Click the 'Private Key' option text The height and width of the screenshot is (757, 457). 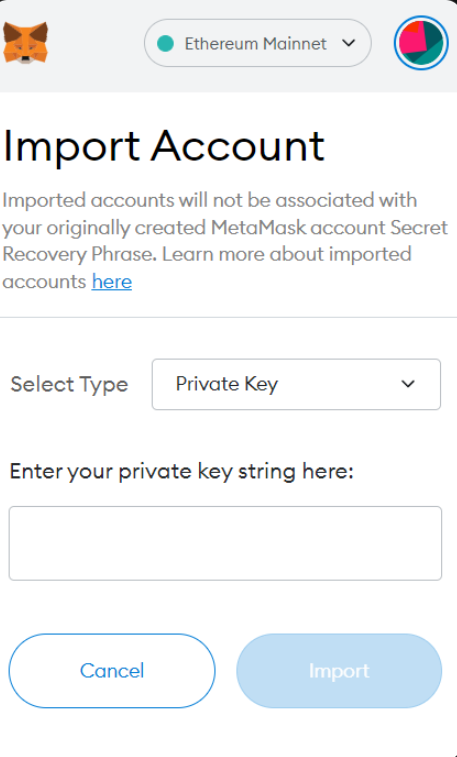(227, 384)
